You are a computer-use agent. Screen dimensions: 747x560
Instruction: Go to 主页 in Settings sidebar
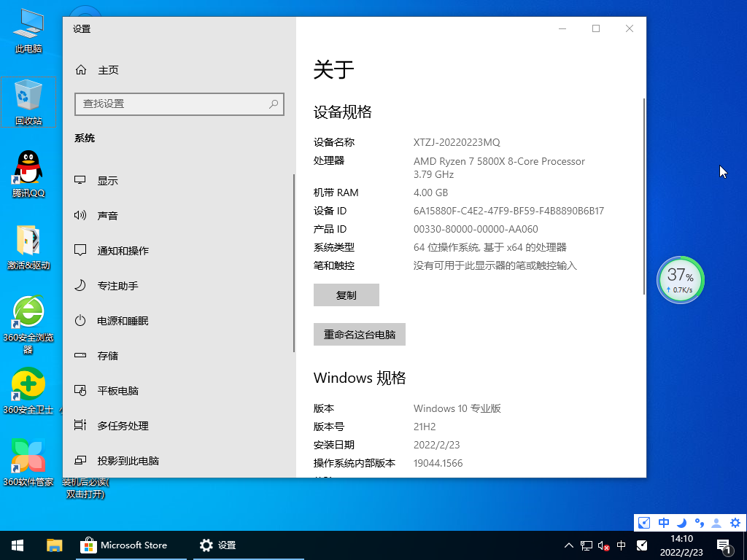104,69
